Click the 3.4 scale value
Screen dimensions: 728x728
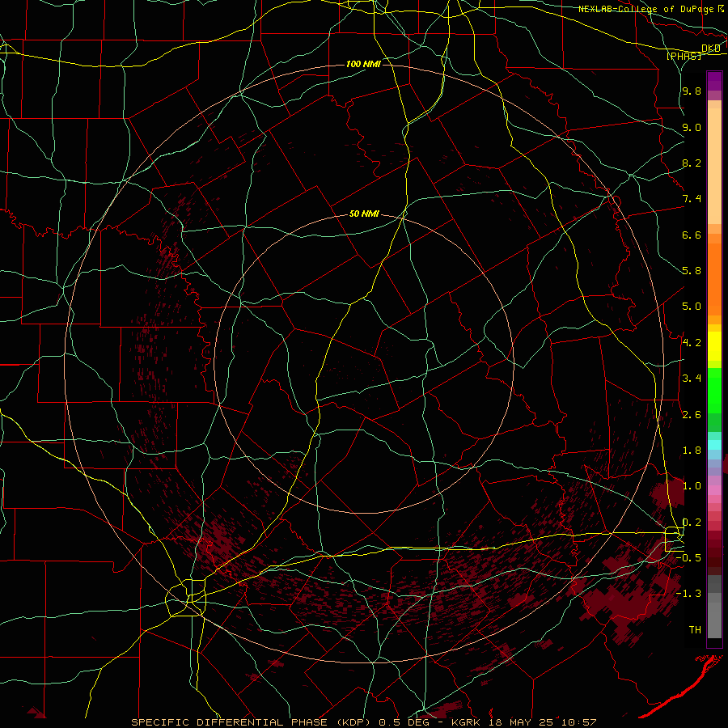tap(692, 379)
